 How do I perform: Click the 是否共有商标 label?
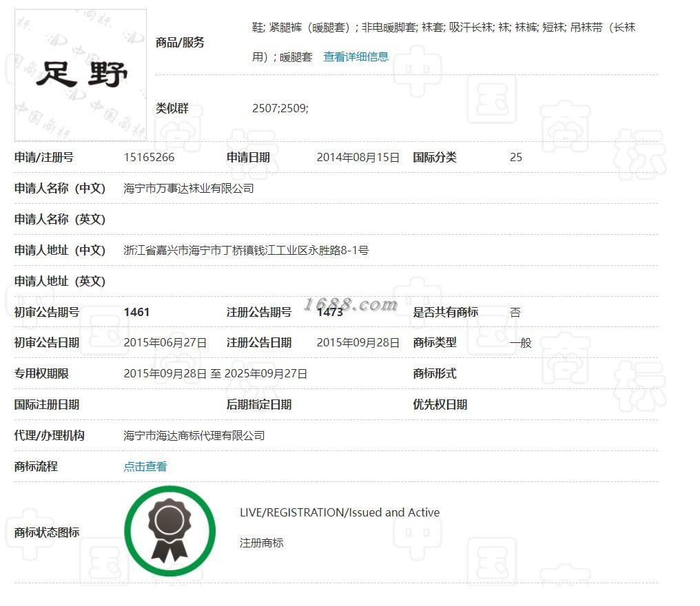coord(446,313)
